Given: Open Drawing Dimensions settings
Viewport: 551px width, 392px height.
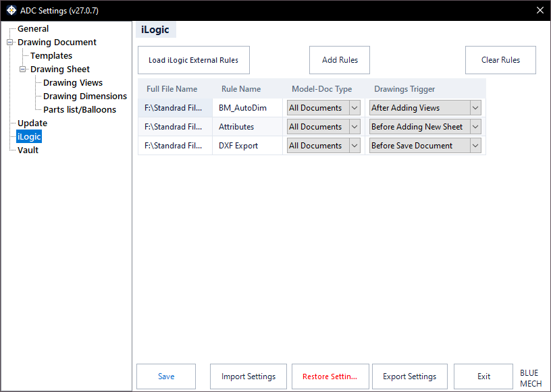Looking at the screenshot, I should [85, 96].
